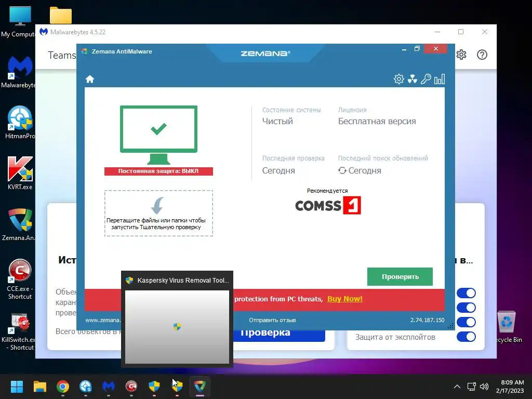This screenshot has width=532, height=399.
Task: Show hidden system tray icons chevron
Action: point(457,387)
